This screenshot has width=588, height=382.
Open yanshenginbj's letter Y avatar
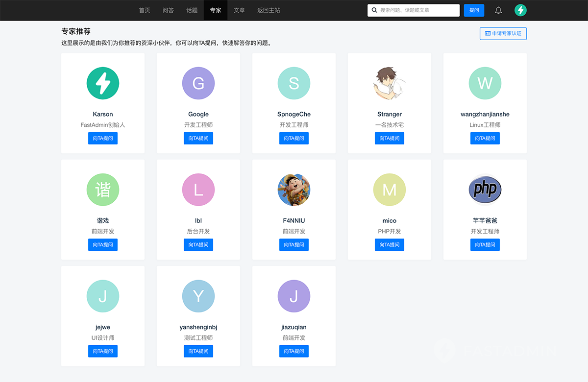coord(198,296)
